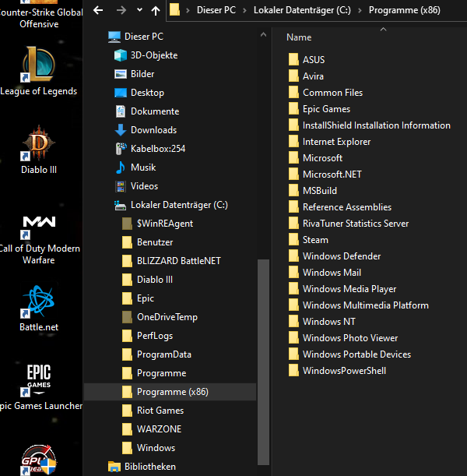The image size is (467, 476).
Task: Click Dieser PC in the address bar
Action: tap(216, 10)
